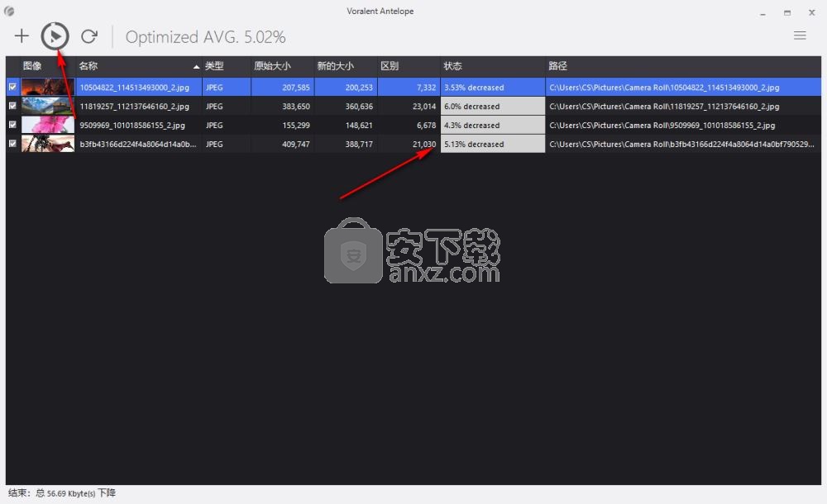Start optimization with the play button
Image resolution: width=827 pixels, height=504 pixels.
(55, 36)
